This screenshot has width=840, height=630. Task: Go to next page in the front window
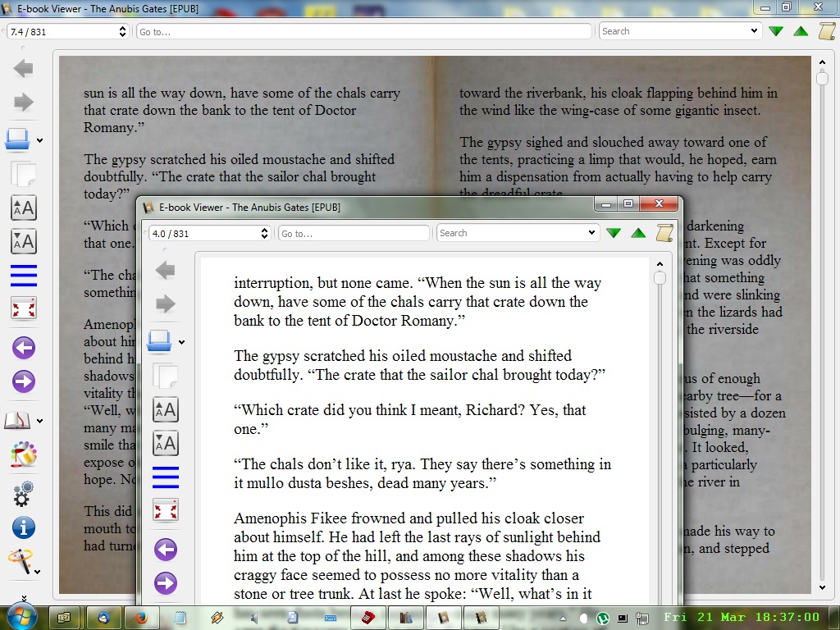(166, 583)
